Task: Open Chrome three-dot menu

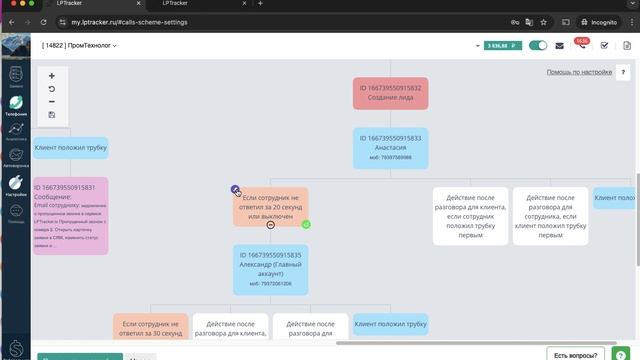Action: [x=632, y=22]
